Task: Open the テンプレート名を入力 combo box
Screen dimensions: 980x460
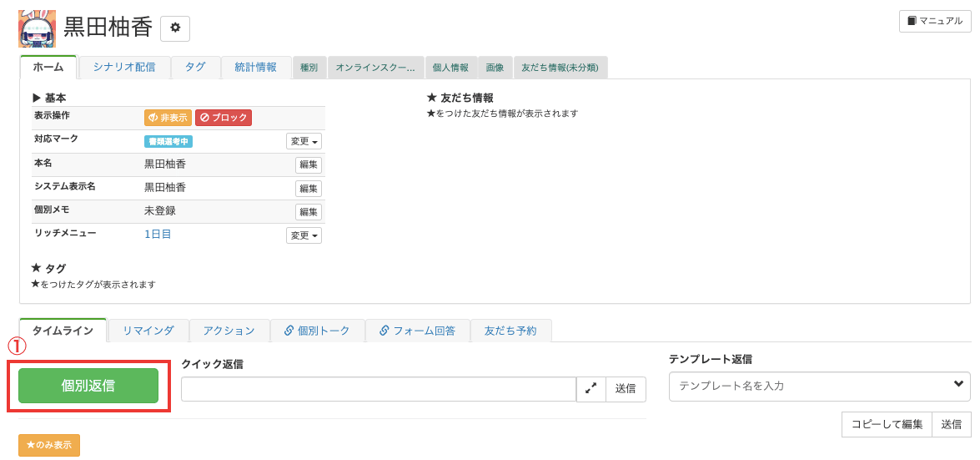Action: (x=820, y=386)
